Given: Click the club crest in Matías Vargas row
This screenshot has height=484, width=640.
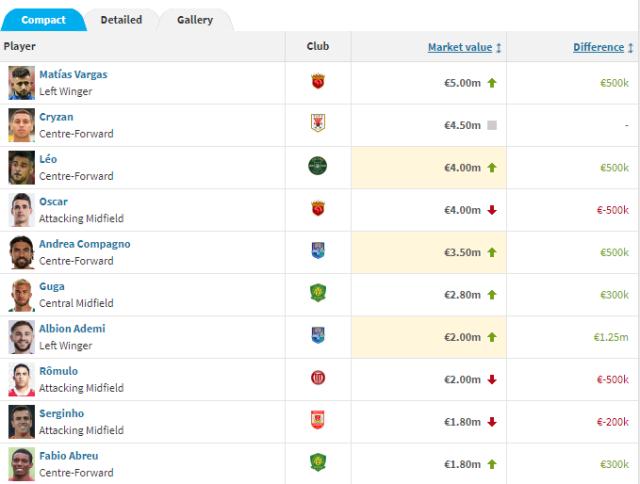Looking at the screenshot, I should 318,82.
